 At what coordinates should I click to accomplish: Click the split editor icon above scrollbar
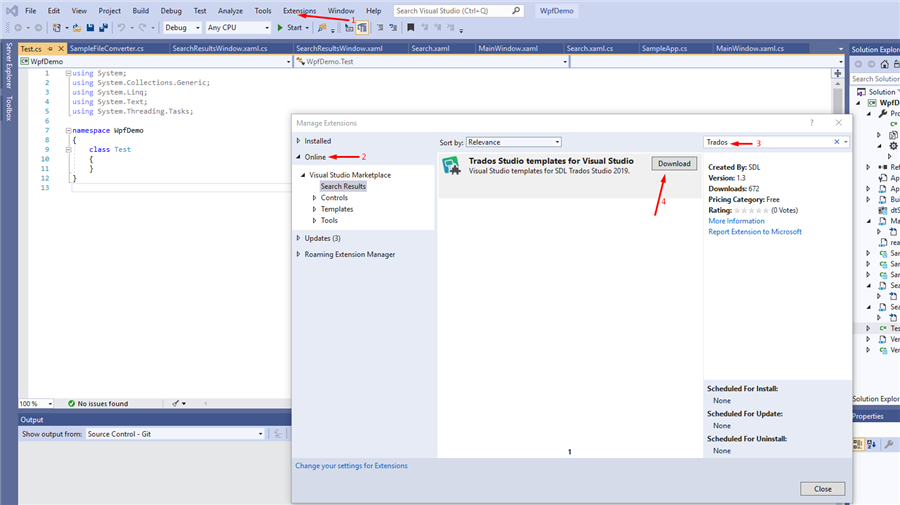click(x=837, y=73)
